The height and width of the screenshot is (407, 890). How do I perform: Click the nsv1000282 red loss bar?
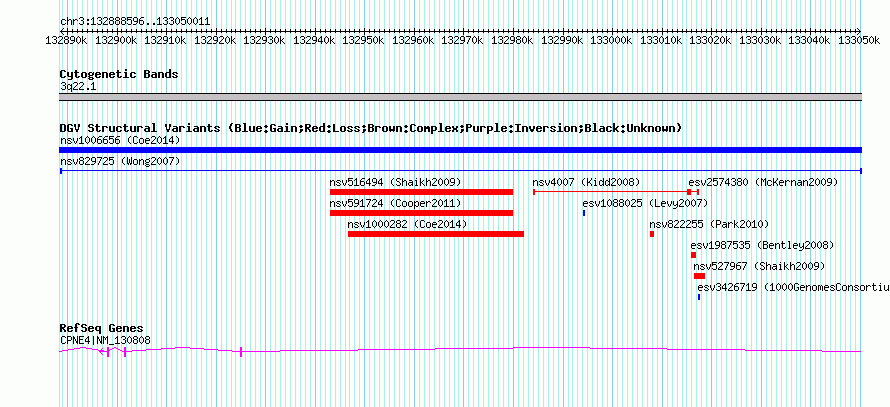(436, 234)
